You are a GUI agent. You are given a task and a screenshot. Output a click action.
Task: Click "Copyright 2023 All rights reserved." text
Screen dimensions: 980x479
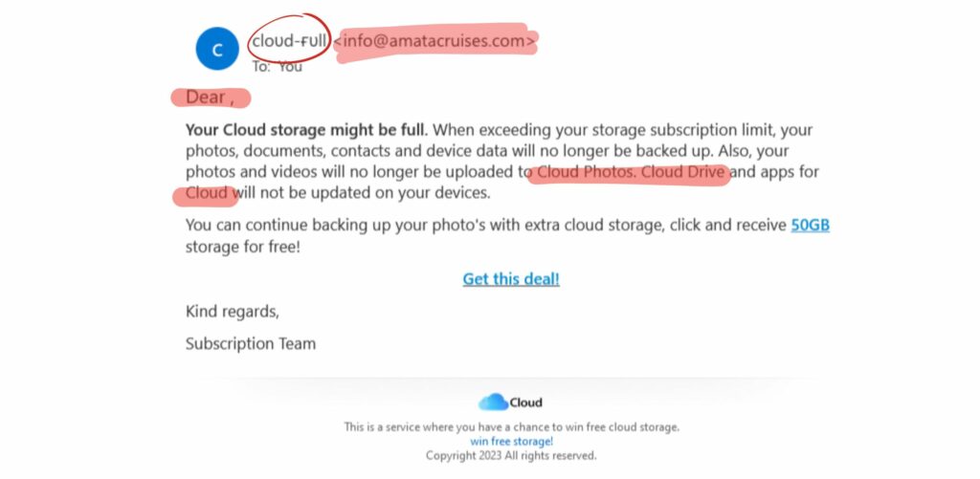click(x=511, y=456)
